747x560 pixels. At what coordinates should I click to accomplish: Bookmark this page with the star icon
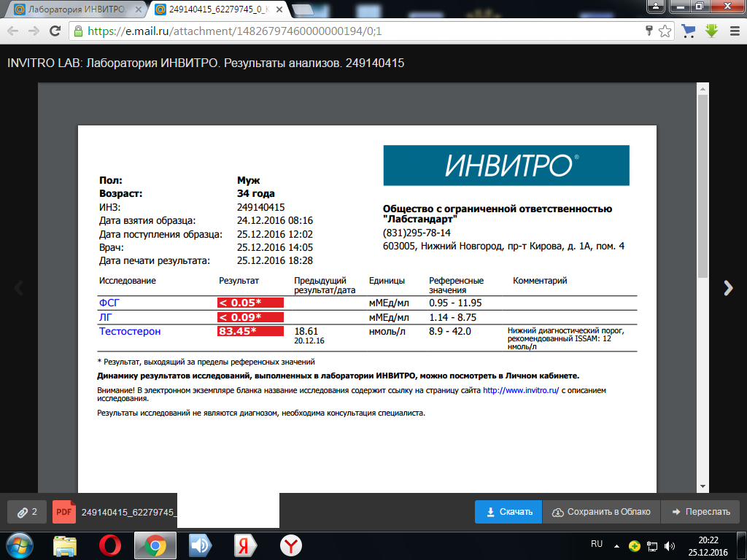665,31
